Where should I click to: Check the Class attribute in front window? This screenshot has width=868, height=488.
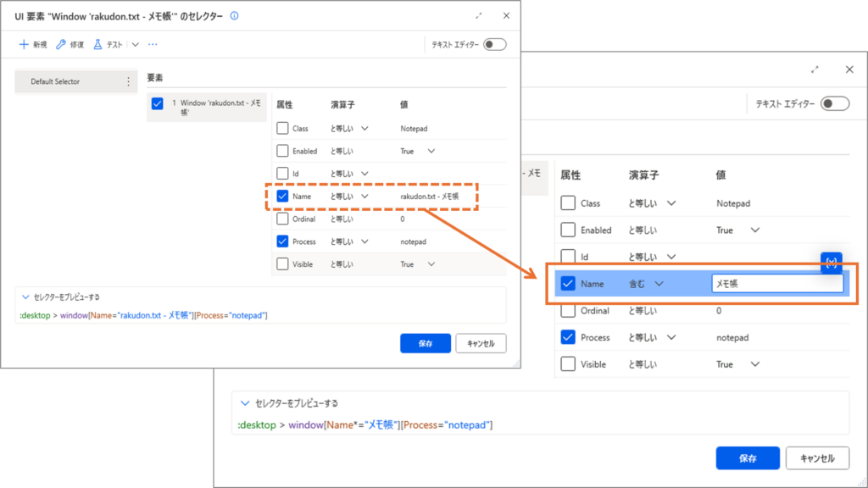click(x=568, y=203)
